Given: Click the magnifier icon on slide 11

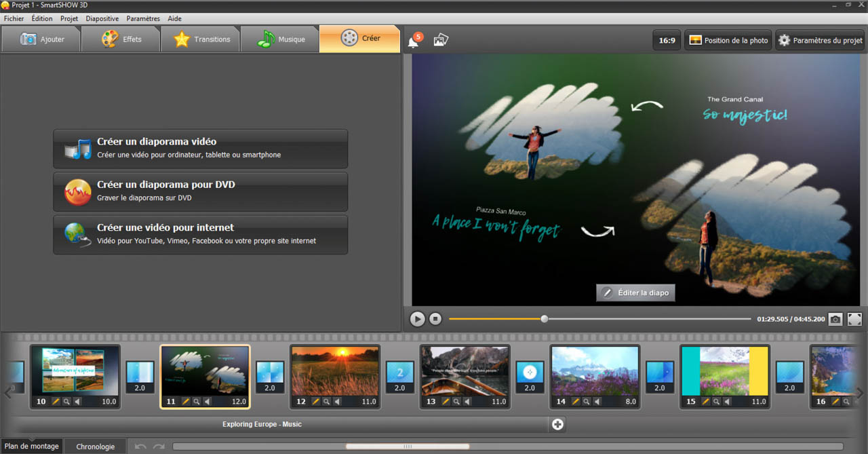Looking at the screenshot, I should coord(197,402).
